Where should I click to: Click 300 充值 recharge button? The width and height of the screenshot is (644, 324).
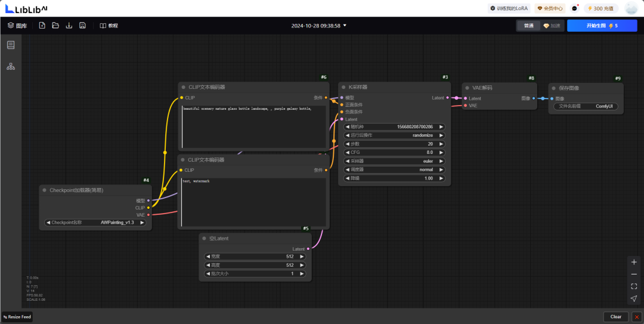601,8
